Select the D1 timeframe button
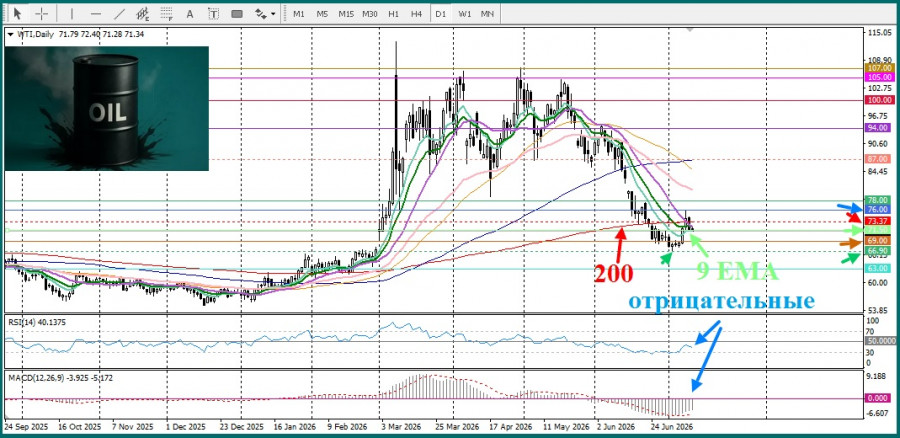 pos(440,13)
